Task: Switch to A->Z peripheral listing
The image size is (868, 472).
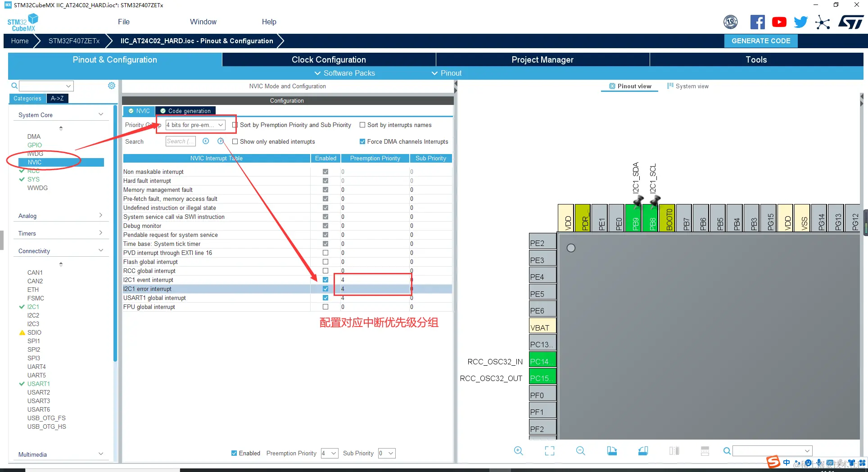Action: 57,98
